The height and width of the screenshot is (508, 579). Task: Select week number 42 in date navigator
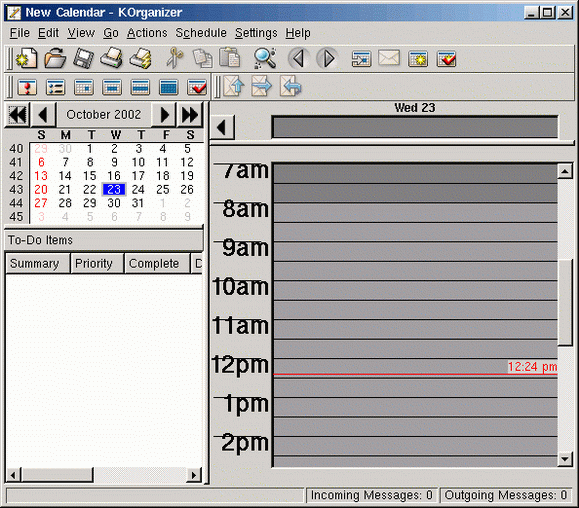[16, 176]
